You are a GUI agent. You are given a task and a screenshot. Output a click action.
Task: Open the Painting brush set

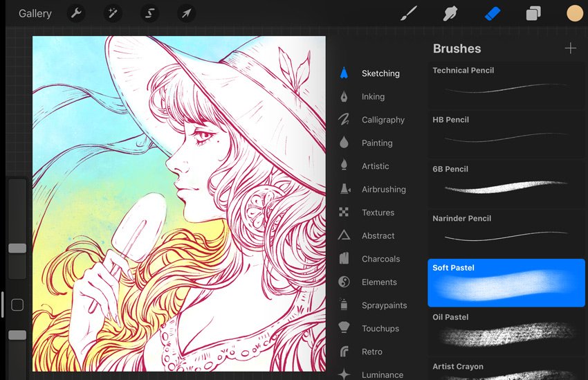tap(377, 143)
